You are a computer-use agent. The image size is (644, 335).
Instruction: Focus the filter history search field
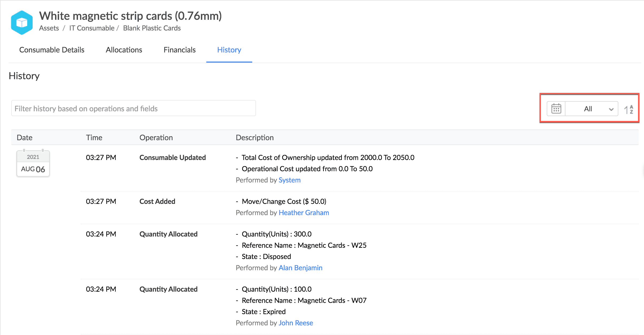point(133,108)
